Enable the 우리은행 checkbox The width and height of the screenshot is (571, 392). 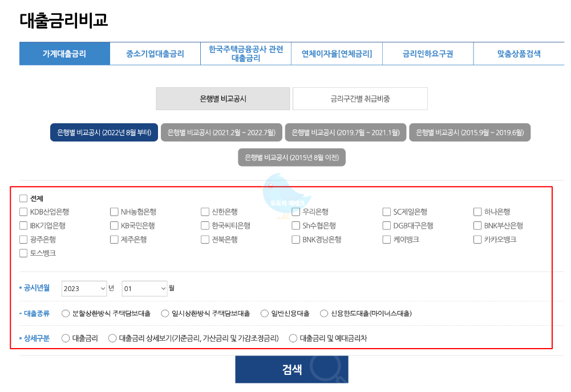(x=295, y=212)
